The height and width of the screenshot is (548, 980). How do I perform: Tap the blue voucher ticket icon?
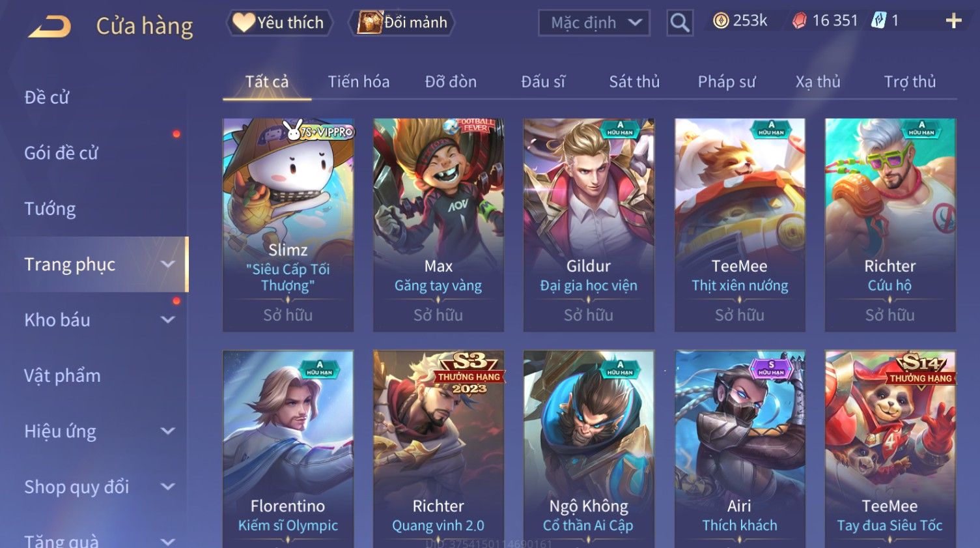(878, 21)
